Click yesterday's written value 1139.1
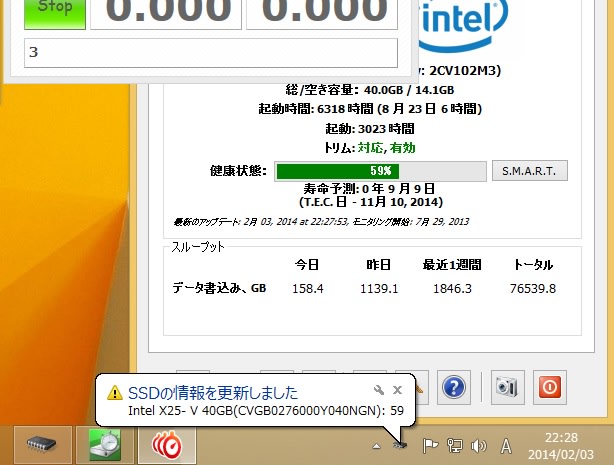Image resolution: width=614 pixels, height=465 pixels. 379,289
